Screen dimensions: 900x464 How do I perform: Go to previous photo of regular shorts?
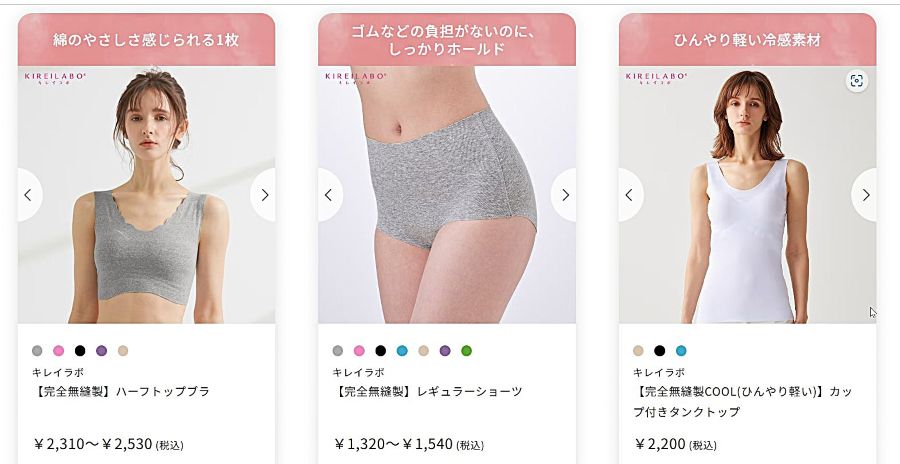[329, 195]
